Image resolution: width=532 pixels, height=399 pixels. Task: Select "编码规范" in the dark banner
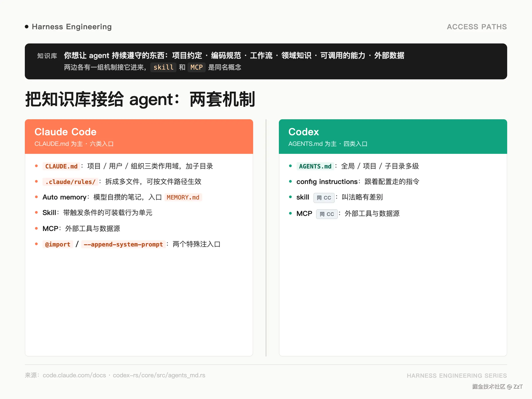pos(226,56)
